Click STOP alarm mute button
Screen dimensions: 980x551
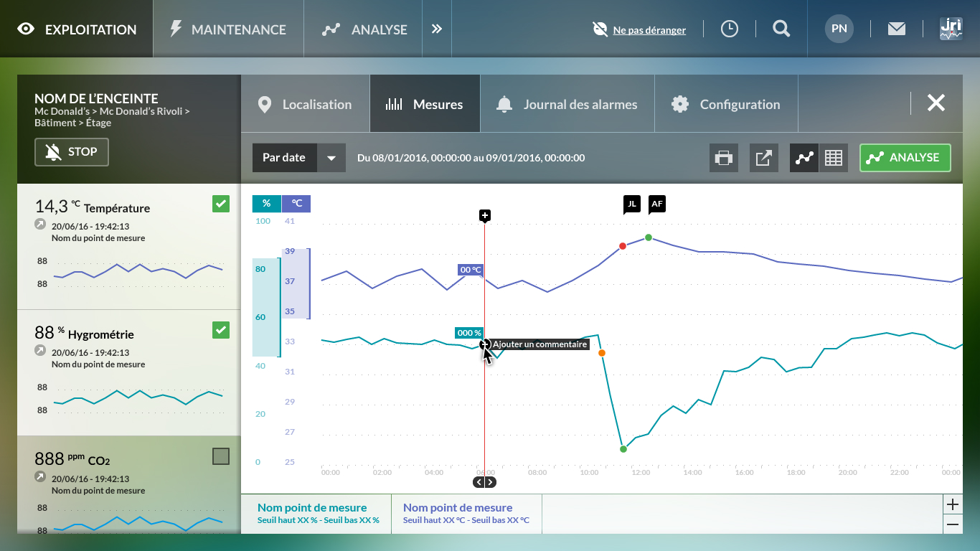[x=72, y=152]
